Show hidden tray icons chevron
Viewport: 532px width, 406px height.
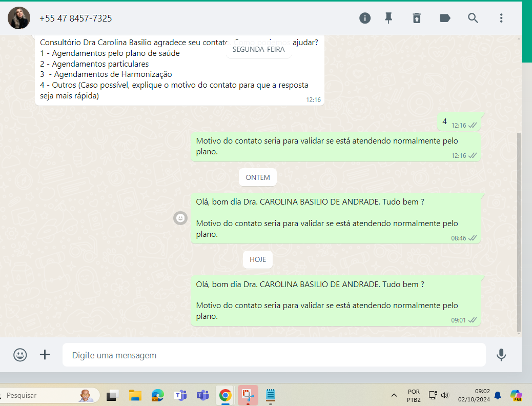click(394, 395)
